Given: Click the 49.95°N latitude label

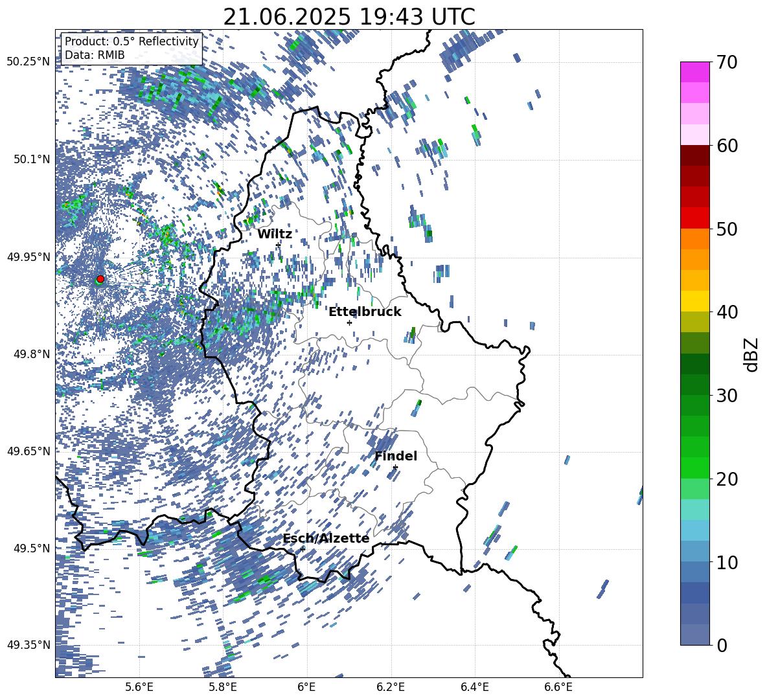Looking at the screenshot, I should click(x=29, y=256).
